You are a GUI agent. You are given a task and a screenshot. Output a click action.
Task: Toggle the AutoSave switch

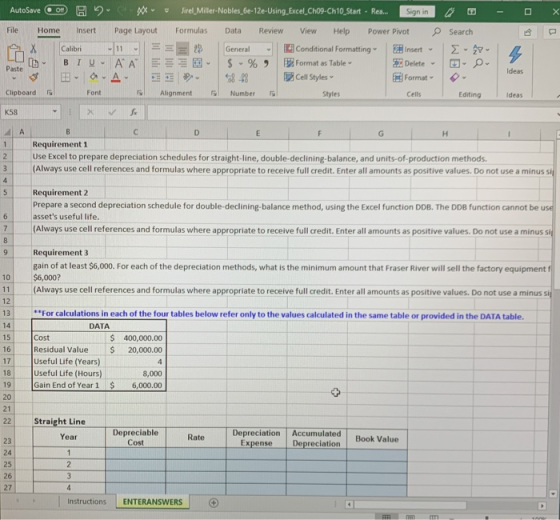pos(56,10)
